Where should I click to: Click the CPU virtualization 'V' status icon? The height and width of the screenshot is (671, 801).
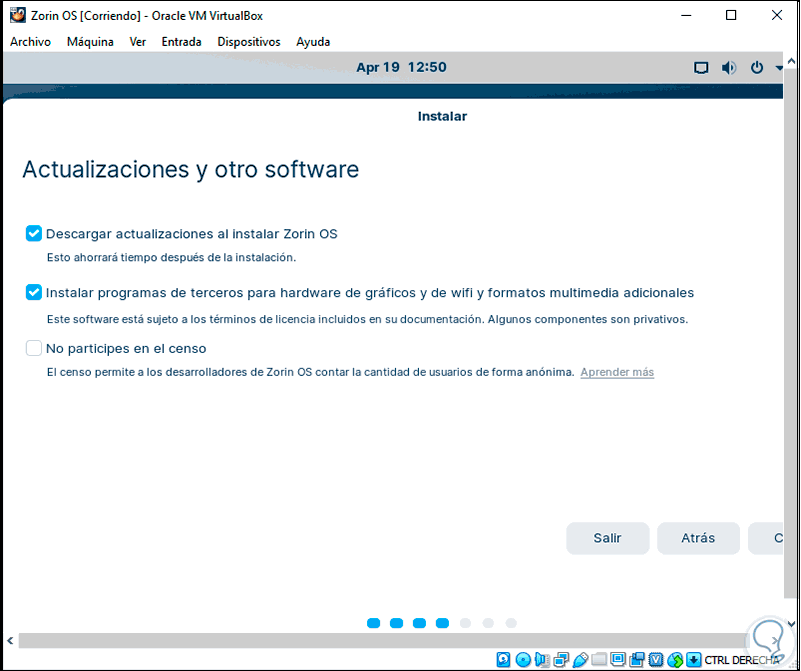coord(656,660)
